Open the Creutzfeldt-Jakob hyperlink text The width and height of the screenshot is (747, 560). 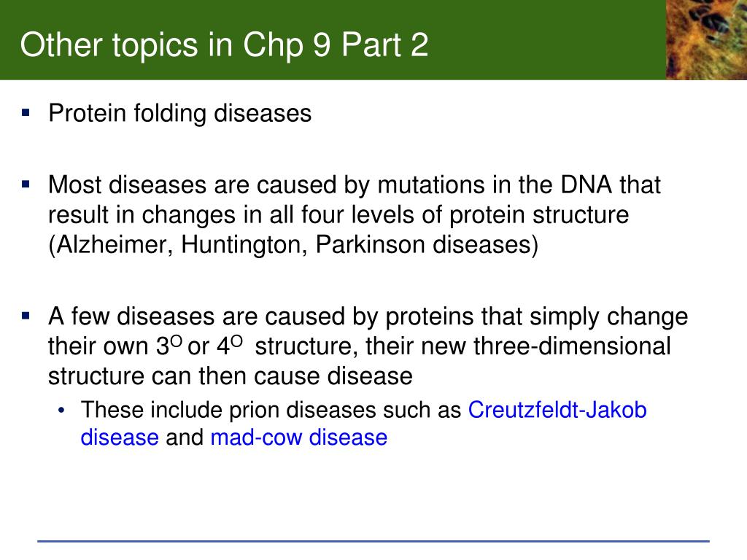pos(557,410)
